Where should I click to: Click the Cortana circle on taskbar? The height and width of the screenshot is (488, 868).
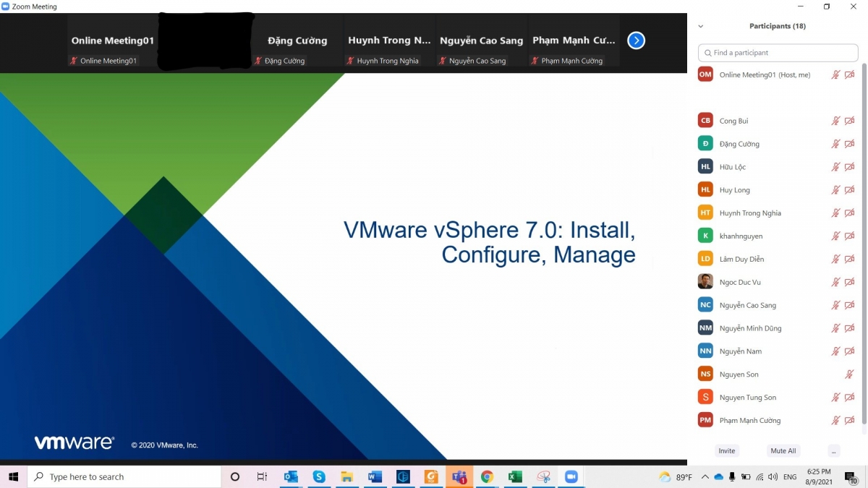point(234,476)
